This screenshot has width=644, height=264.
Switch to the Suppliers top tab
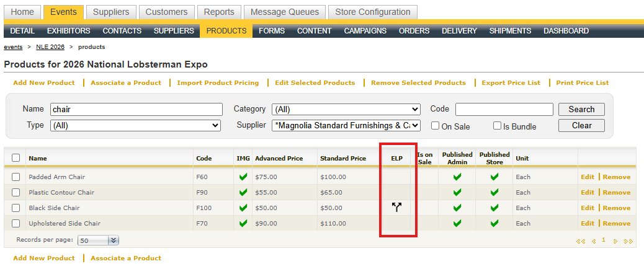tap(111, 12)
